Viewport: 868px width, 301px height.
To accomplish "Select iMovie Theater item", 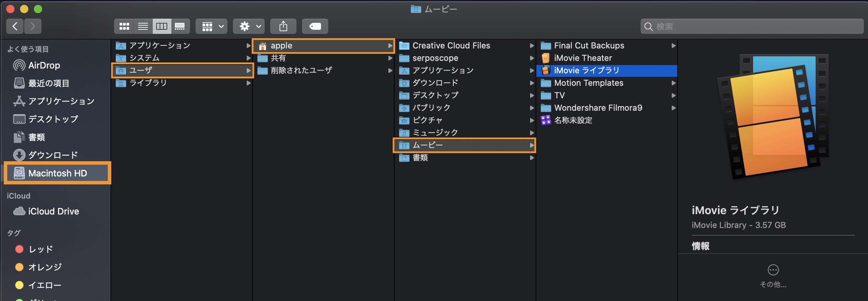I will [607, 58].
